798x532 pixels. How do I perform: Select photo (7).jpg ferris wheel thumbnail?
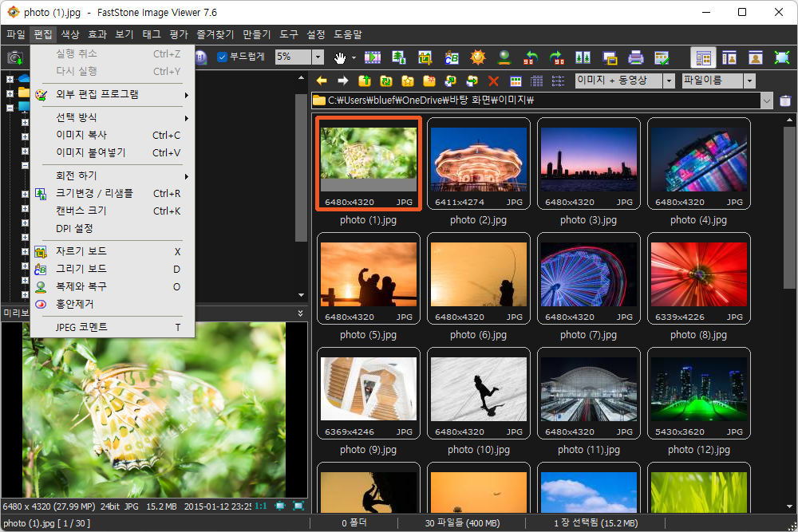pyautogui.click(x=588, y=278)
